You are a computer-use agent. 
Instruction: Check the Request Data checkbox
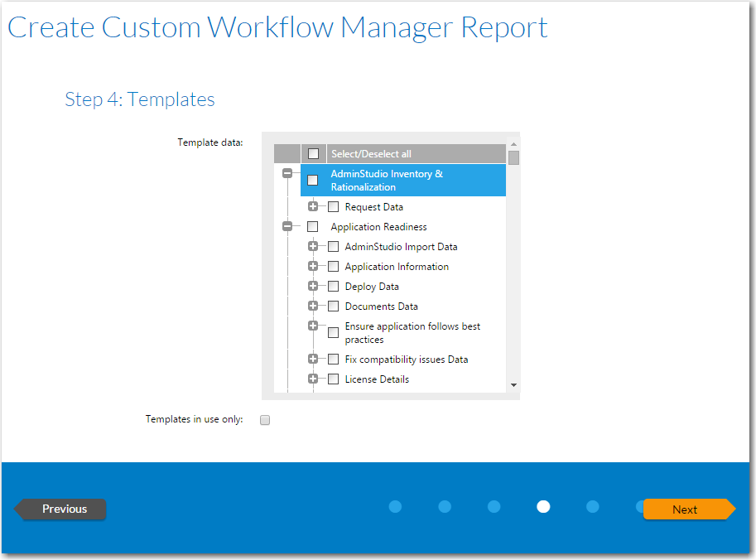click(x=334, y=206)
